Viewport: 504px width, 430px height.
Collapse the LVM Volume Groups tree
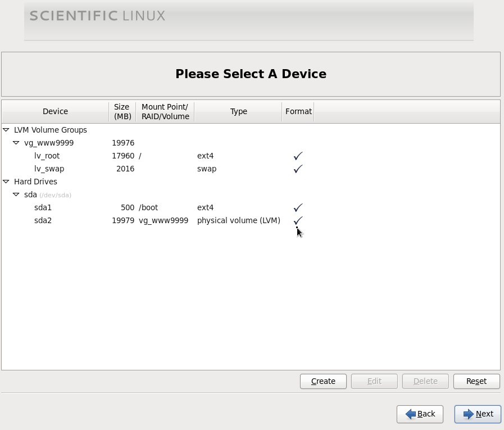(x=6, y=130)
